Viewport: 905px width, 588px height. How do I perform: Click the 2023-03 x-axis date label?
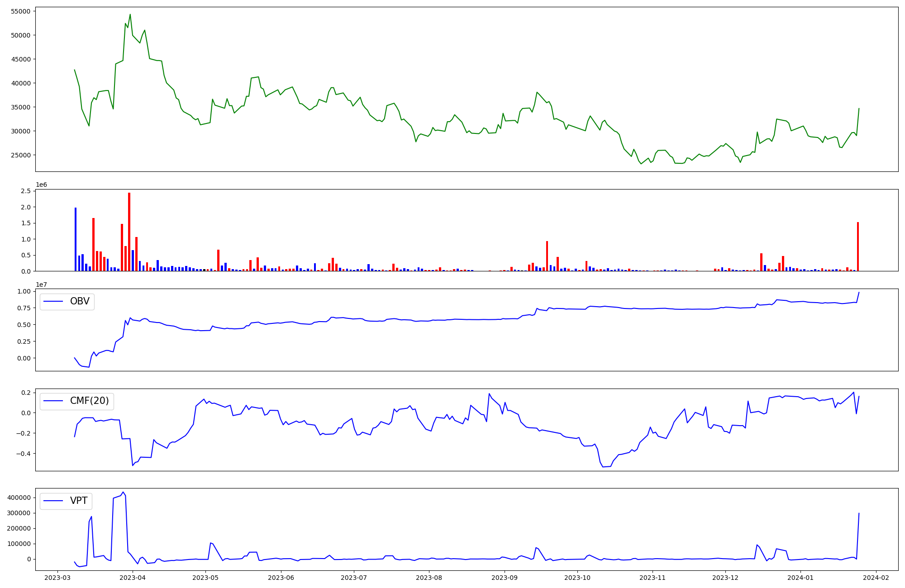57,578
